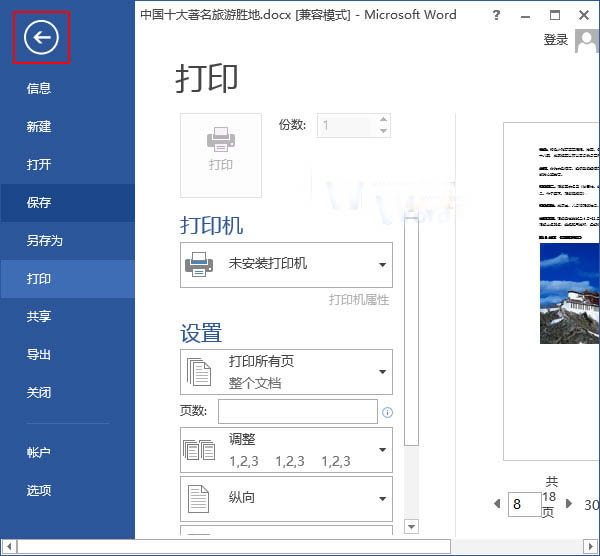Open the 信息 section
This screenshot has width=600, height=556.
point(39,88)
